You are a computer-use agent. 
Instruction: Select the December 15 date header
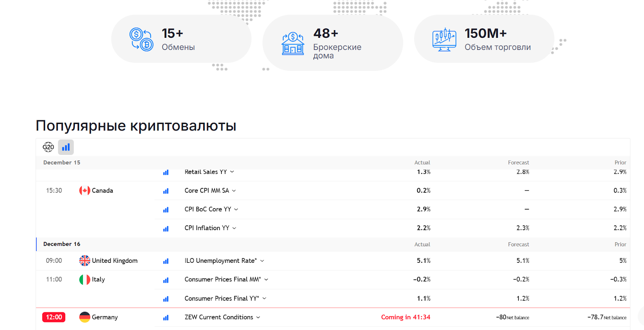[x=62, y=163]
